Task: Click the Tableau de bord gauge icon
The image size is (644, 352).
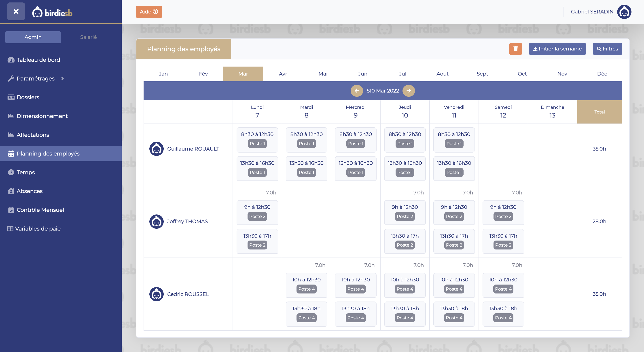Action: coord(11,60)
